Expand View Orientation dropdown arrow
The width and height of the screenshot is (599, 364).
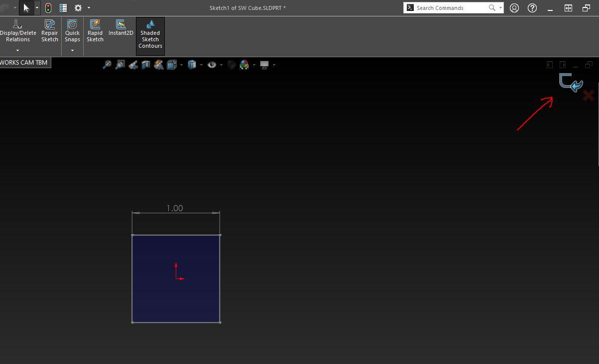pyautogui.click(x=181, y=65)
